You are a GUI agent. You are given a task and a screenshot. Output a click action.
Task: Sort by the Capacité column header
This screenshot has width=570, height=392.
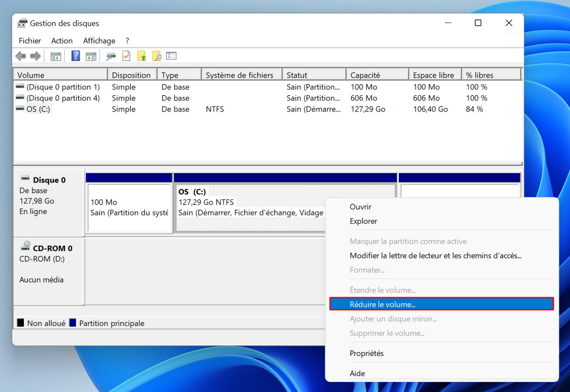pos(377,75)
